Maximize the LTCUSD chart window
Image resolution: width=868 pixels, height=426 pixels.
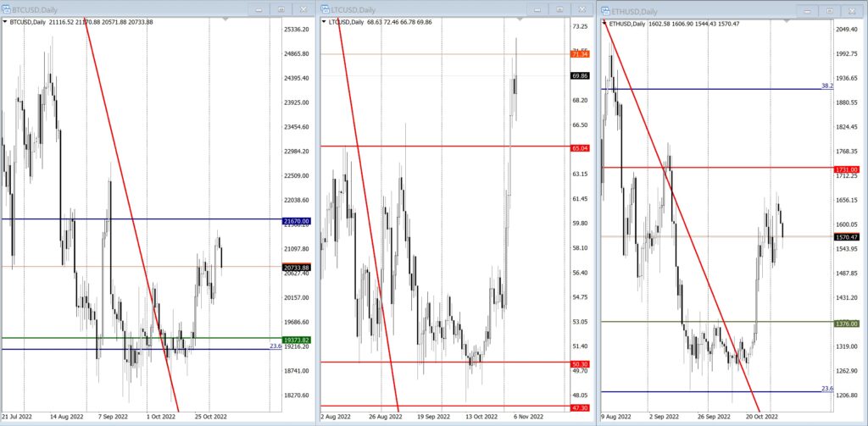pos(559,9)
